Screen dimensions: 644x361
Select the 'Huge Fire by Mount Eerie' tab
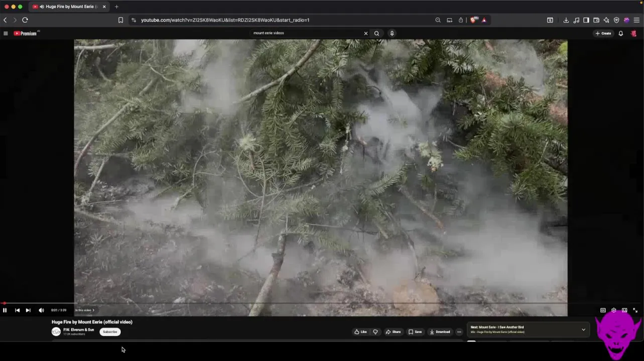[x=69, y=7]
